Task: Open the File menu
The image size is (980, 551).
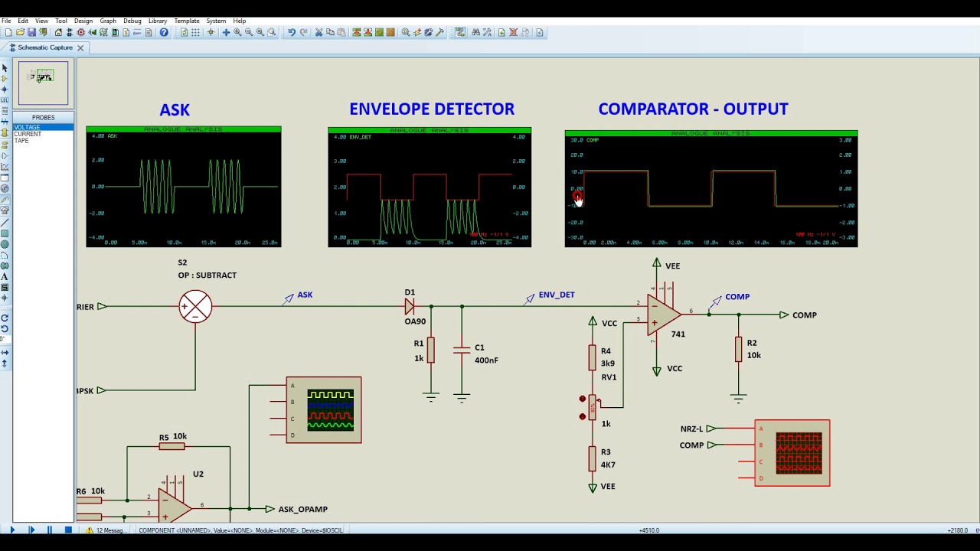Action: pos(6,21)
